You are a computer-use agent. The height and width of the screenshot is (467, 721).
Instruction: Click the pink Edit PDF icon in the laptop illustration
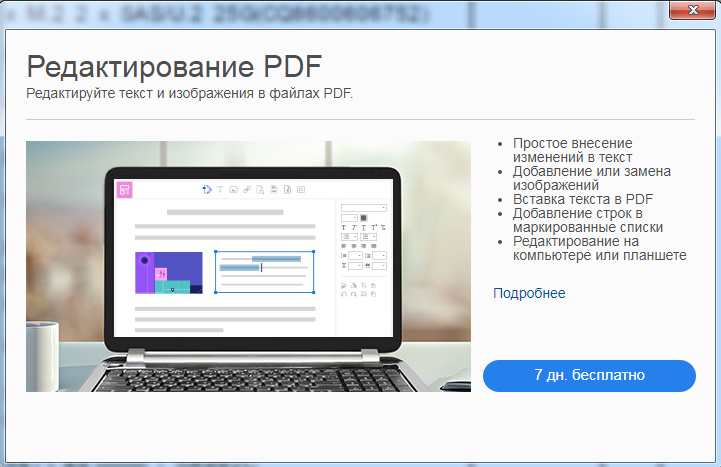click(125, 189)
